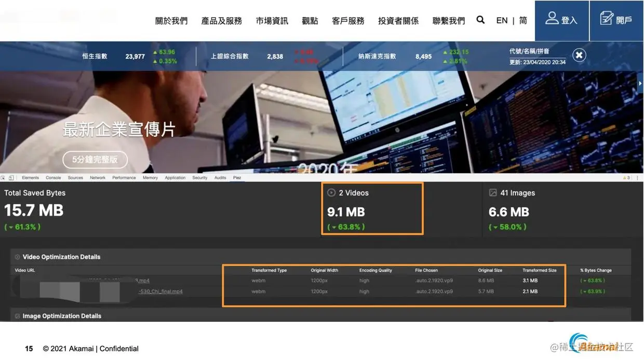The image size is (644, 363).
Task: Open 觀點 menu
Action: click(x=310, y=21)
